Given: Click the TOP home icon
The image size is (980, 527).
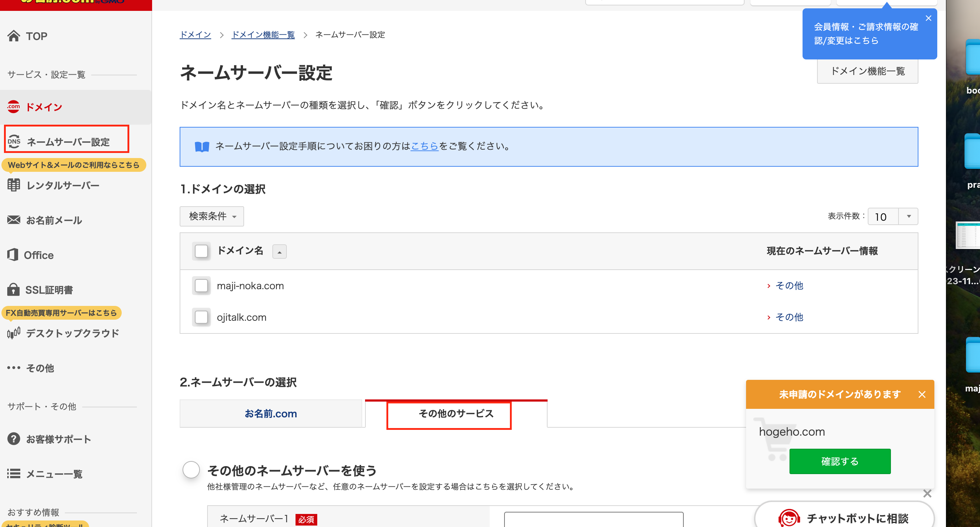Looking at the screenshot, I should click(x=14, y=36).
